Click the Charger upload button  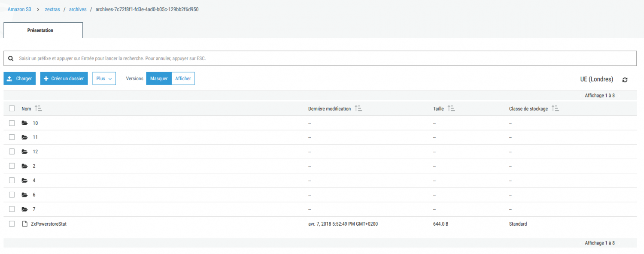(x=20, y=79)
